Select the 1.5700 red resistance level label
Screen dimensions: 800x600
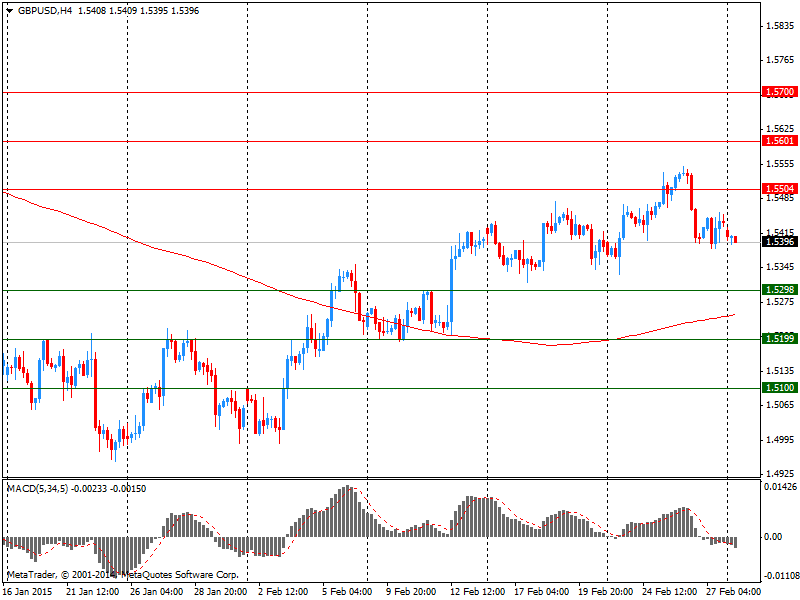[x=779, y=92]
